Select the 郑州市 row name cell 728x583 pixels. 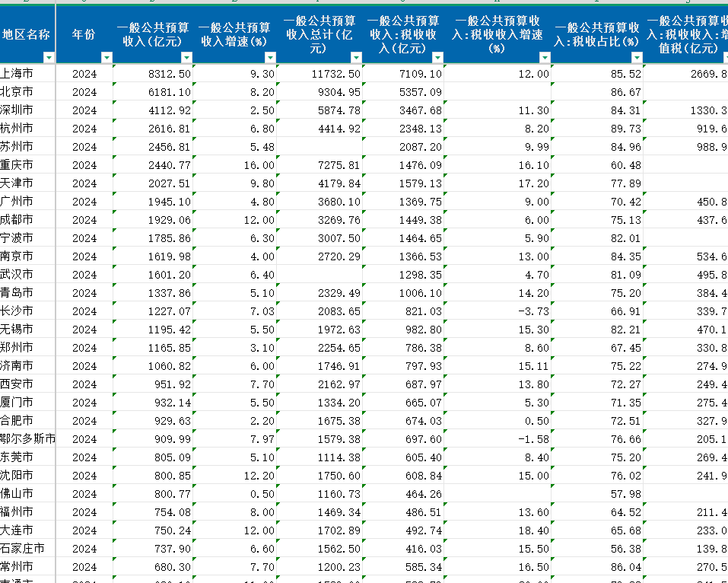pyautogui.click(x=27, y=348)
